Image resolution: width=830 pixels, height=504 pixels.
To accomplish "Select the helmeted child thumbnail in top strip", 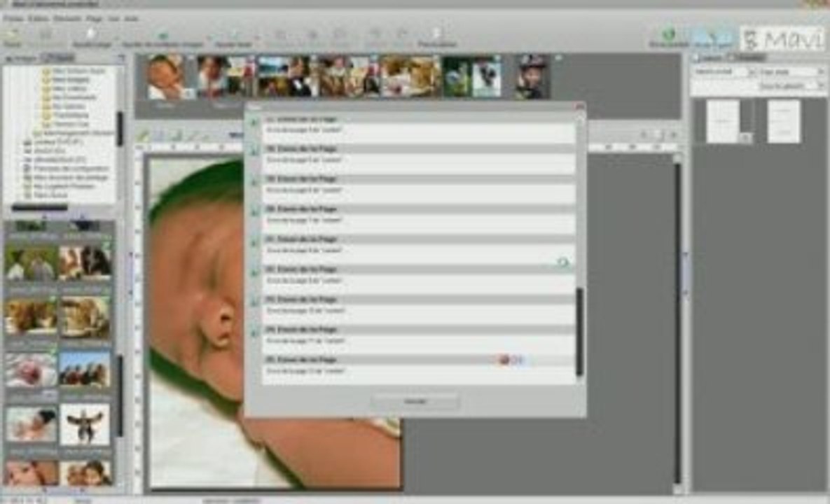I will point(532,77).
